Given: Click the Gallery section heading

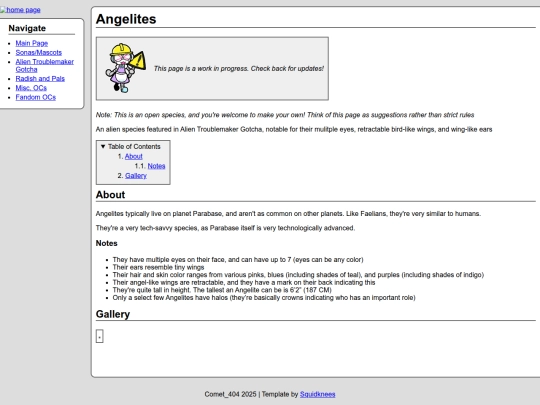Looking at the screenshot, I should click(x=113, y=314).
